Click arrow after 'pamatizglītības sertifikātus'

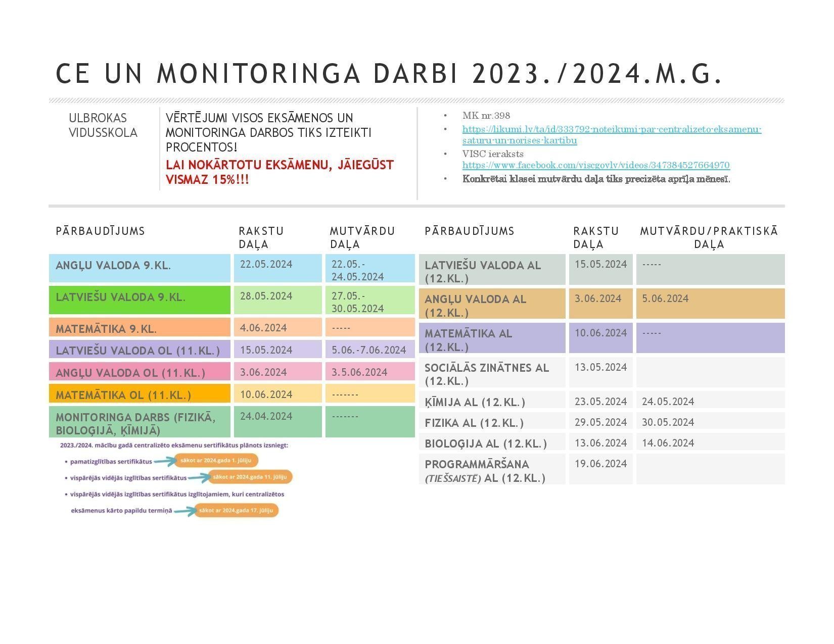(165, 461)
